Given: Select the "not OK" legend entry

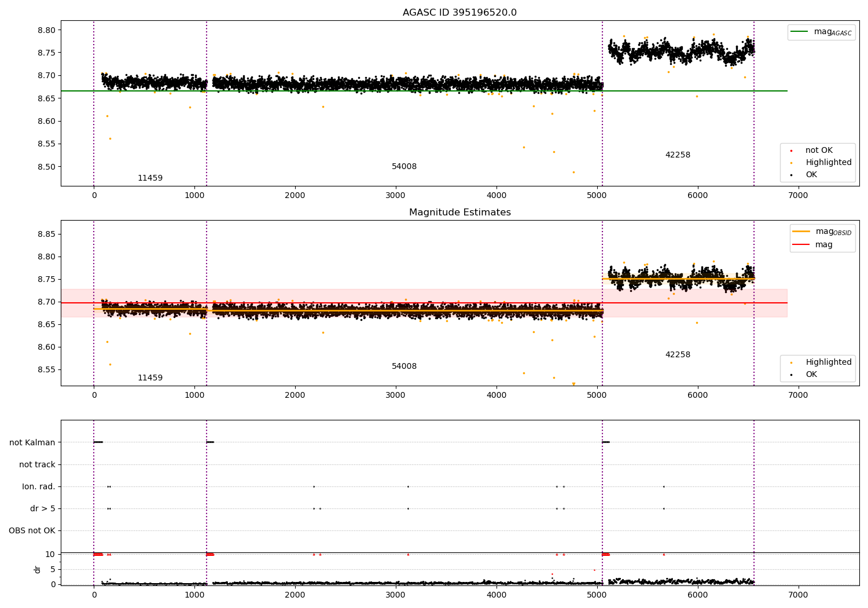Looking at the screenshot, I should click(x=819, y=151).
